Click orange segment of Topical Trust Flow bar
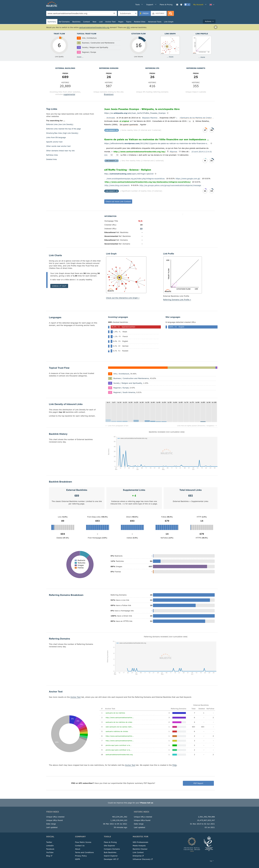Image resolution: width=259 pixels, height=868 pixels. point(138,368)
